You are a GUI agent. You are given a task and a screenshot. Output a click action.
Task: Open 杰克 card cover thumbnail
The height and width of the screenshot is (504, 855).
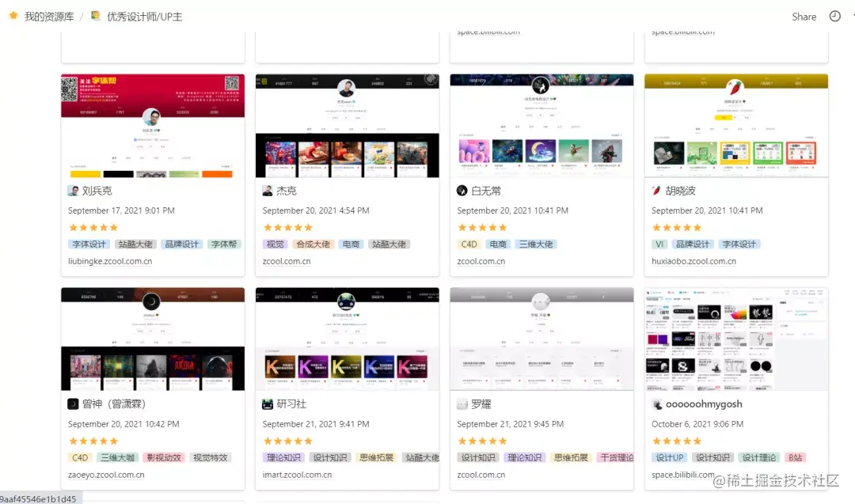(x=348, y=126)
